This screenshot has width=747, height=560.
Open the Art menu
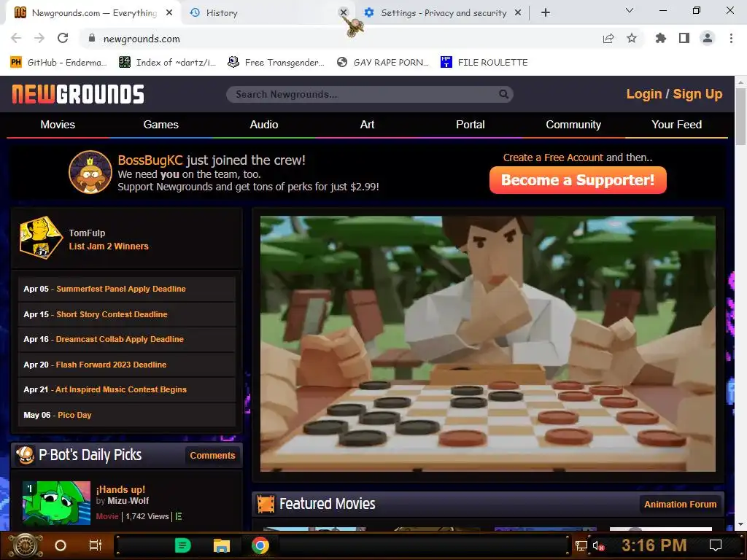(368, 125)
